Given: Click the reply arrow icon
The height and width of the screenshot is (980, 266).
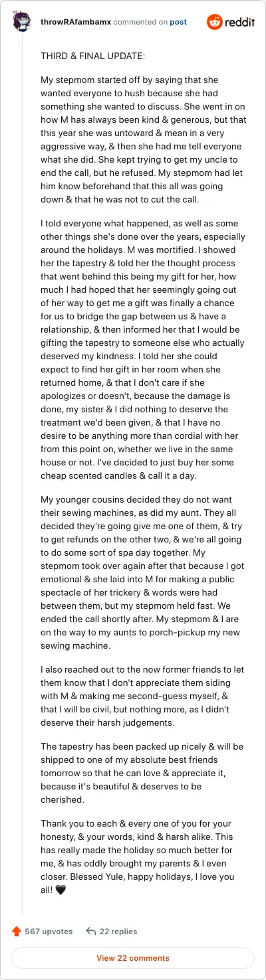Looking at the screenshot, I should 91,932.
